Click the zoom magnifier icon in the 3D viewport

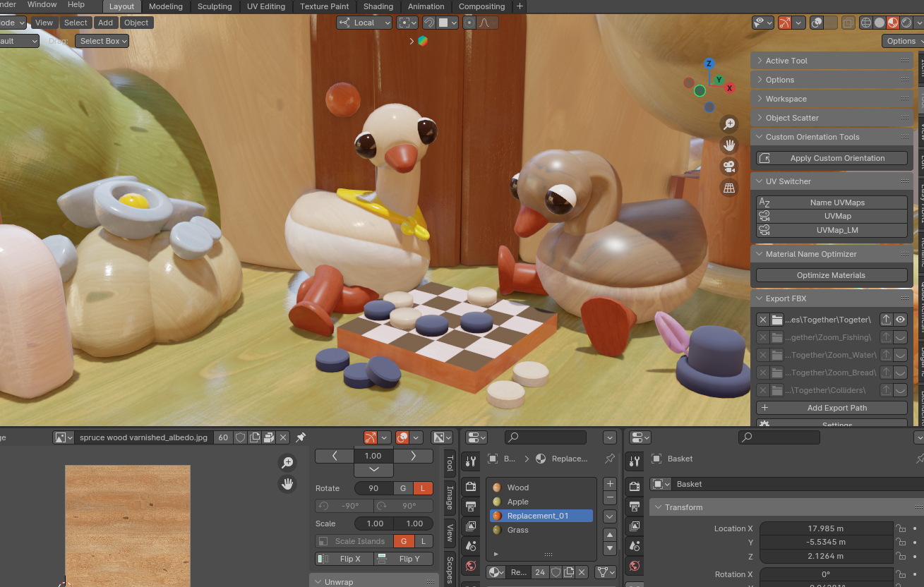[x=729, y=124]
